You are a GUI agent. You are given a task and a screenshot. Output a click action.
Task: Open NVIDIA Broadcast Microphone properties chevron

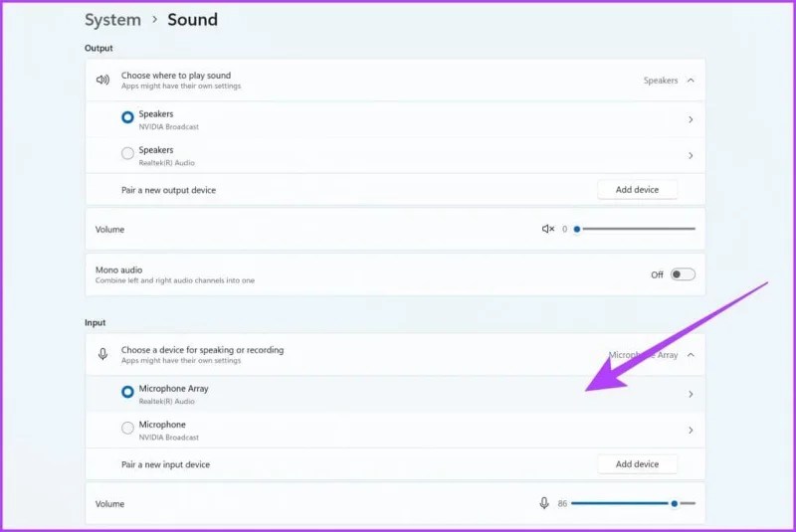pos(691,430)
